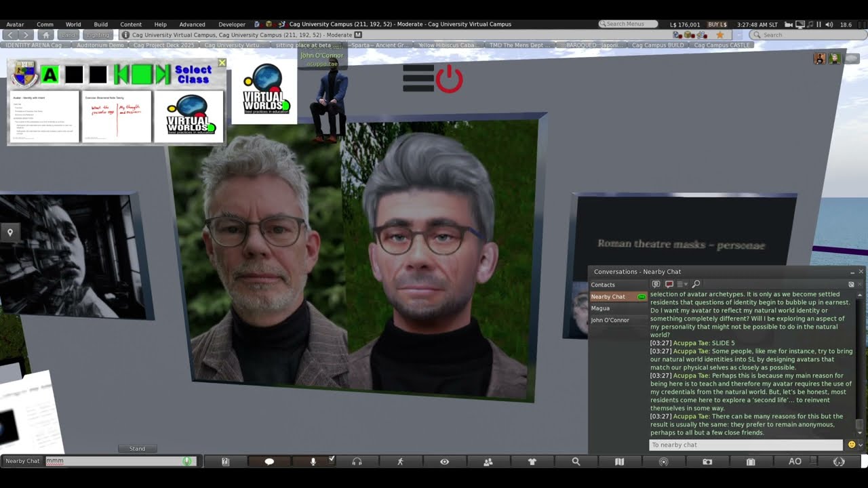Open the Mini-map radar icon

click(663, 462)
